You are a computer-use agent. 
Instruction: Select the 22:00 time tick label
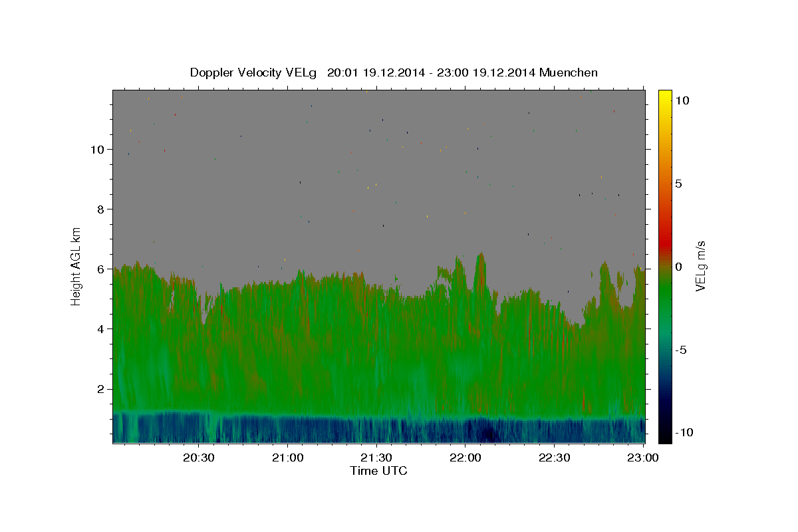(x=465, y=458)
